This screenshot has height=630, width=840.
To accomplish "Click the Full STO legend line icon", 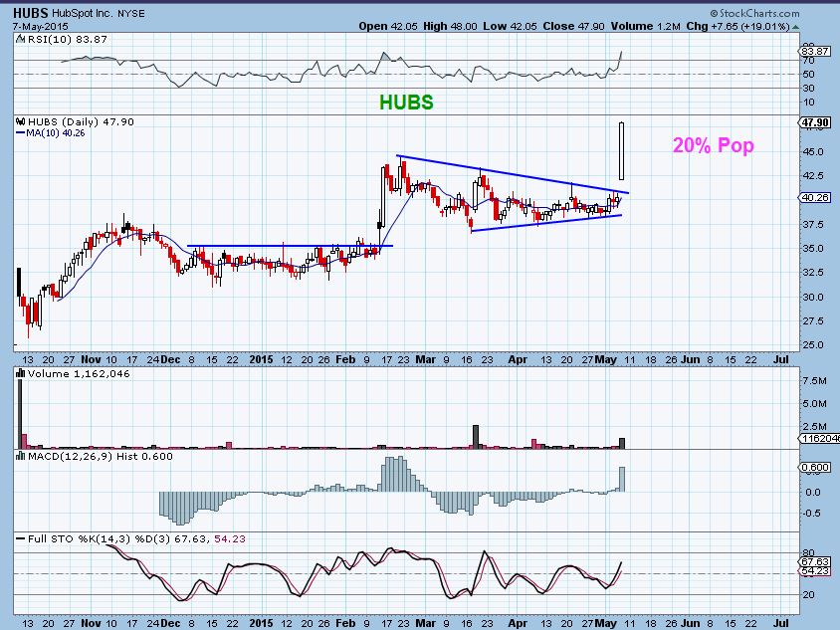I will (21, 538).
